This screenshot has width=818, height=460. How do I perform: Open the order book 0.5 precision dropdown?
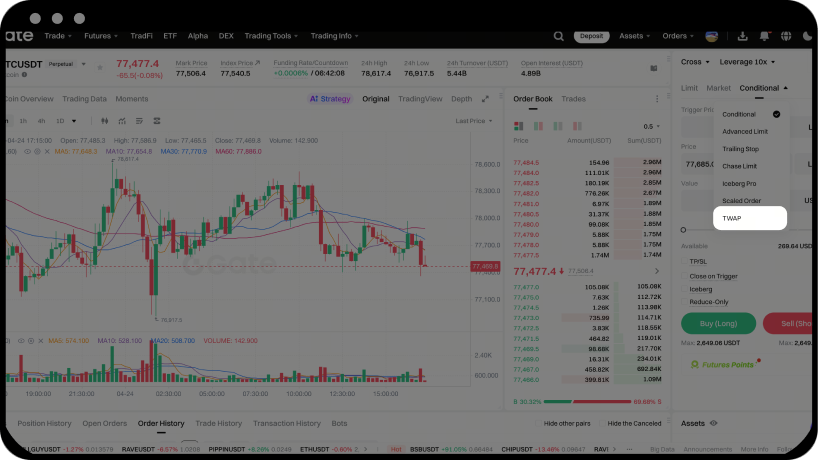coord(652,127)
